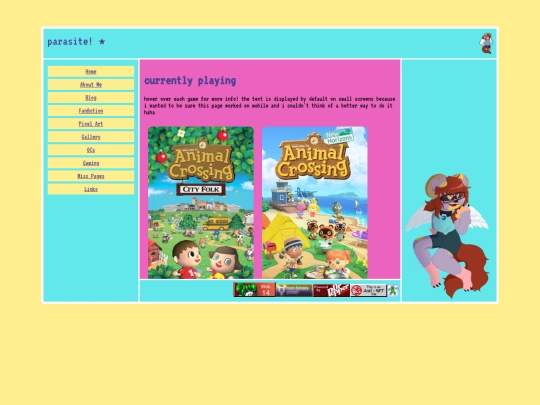Select the Animal Crossing New Horizons cover
540x405 pixels.
coord(315,202)
